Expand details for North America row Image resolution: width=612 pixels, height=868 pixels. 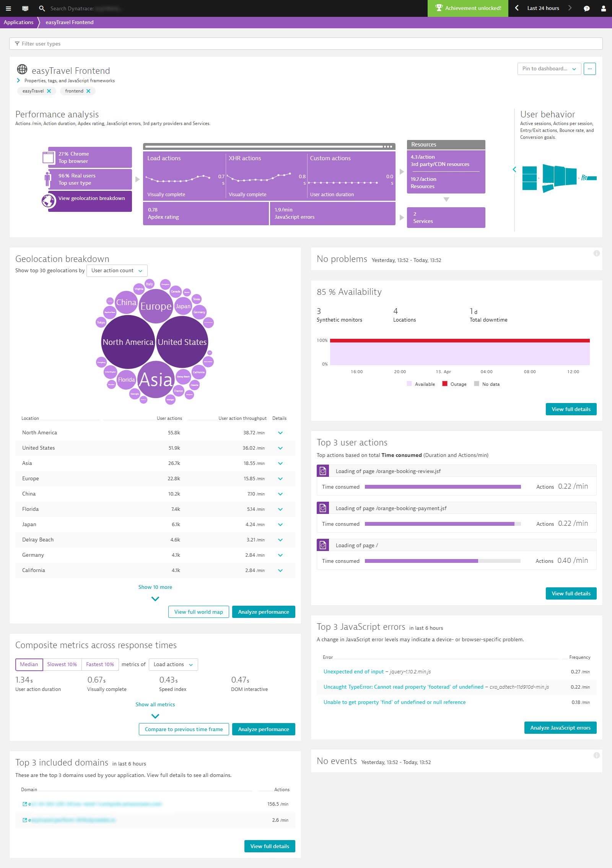tap(280, 433)
